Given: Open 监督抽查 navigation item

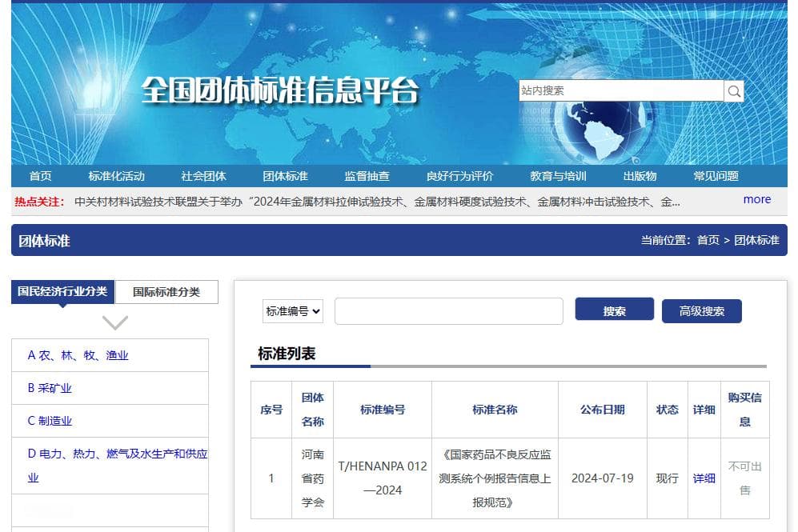Looking at the screenshot, I should tap(367, 176).
